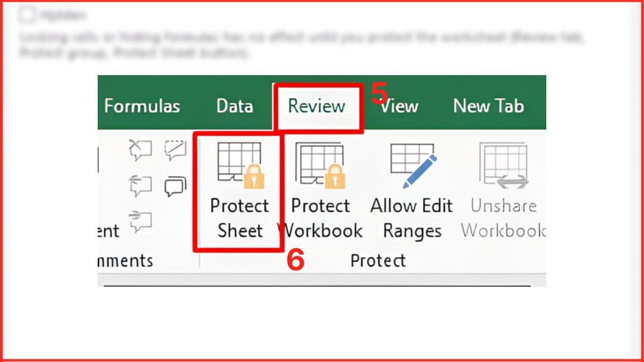Select the Delete Comment icon

tap(141, 149)
